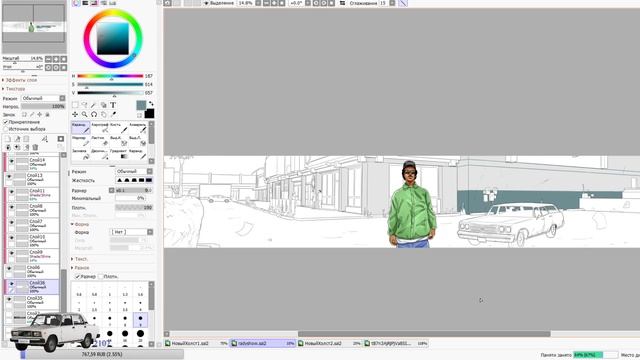
Task: Adjust the layer Непроз. opacity slider
Action: click(43, 107)
